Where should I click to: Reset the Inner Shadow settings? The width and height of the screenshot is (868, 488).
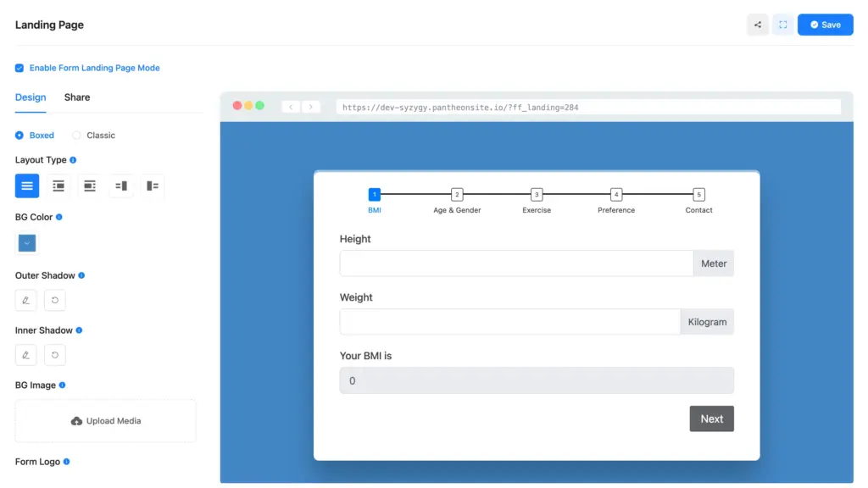point(54,354)
